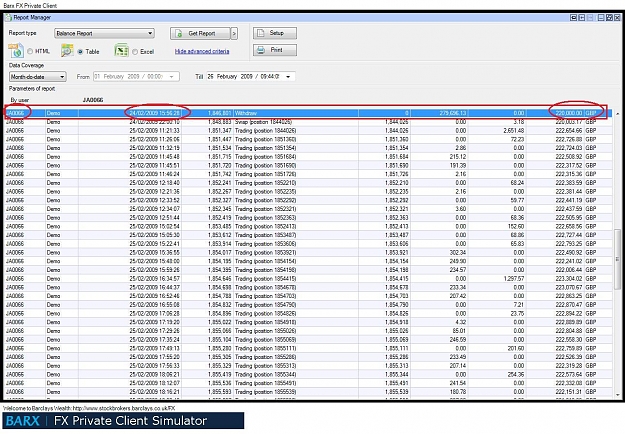This screenshot has width=625, height=434.
Task: Click timestamp 25/02/2009 17:19:20
Action: 155,322
